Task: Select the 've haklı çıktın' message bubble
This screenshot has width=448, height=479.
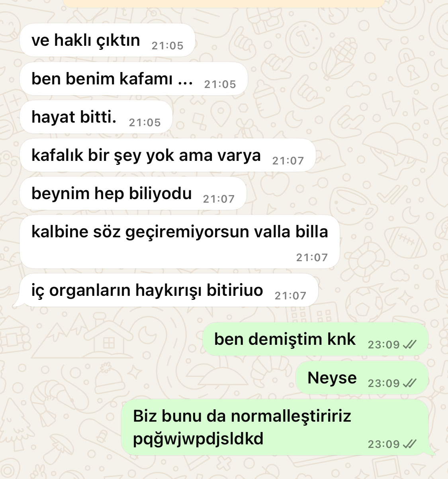Action: 107,40
